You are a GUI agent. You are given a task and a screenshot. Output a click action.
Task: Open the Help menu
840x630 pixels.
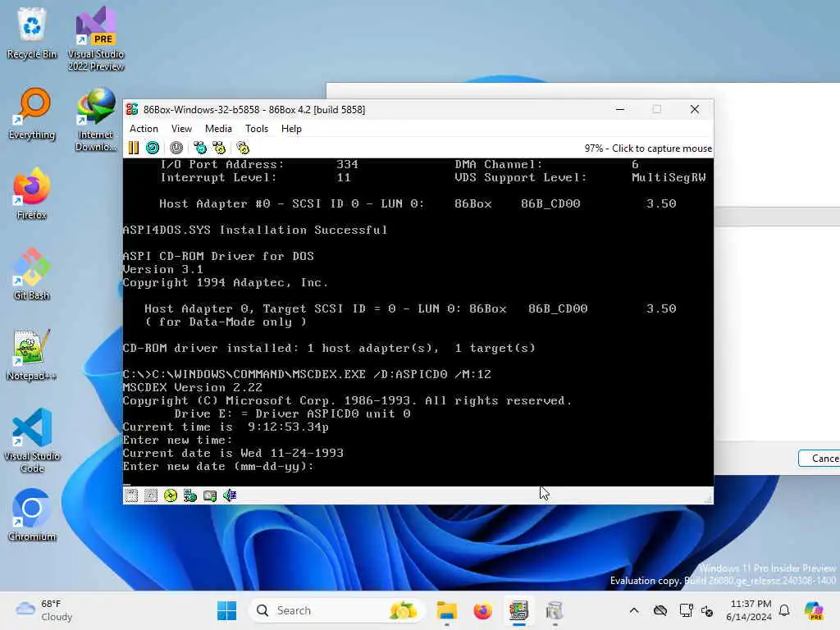tap(291, 129)
